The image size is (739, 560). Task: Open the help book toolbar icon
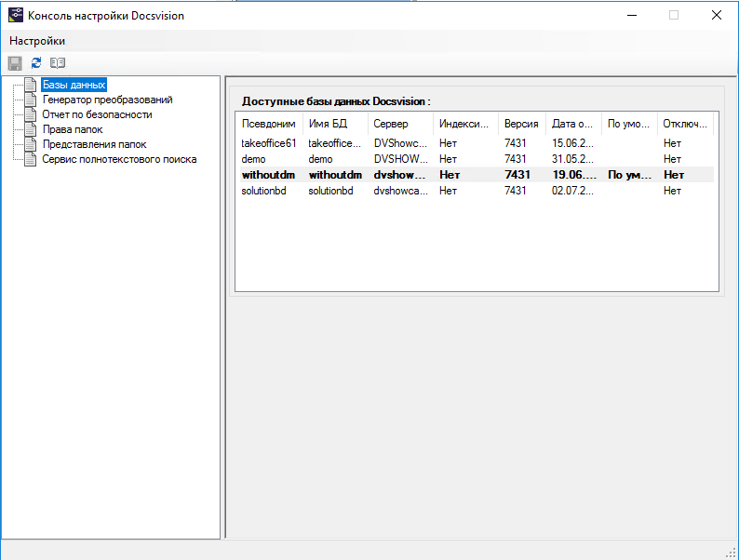58,62
